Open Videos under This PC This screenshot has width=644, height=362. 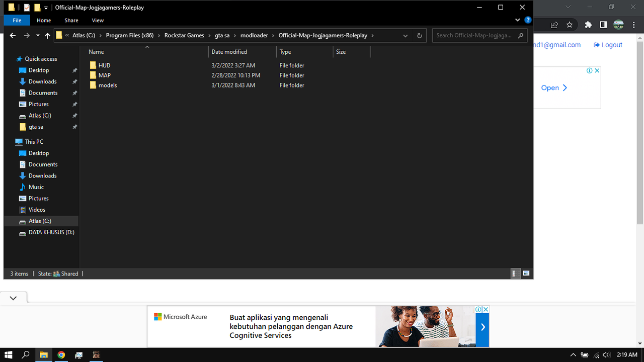tap(37, 210)
